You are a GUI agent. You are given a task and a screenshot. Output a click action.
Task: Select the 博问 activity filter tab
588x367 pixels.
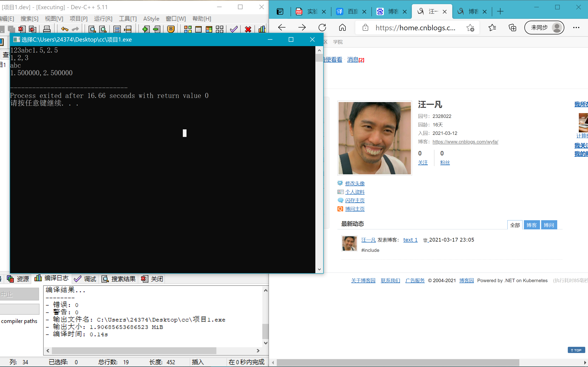click(549, 225)
